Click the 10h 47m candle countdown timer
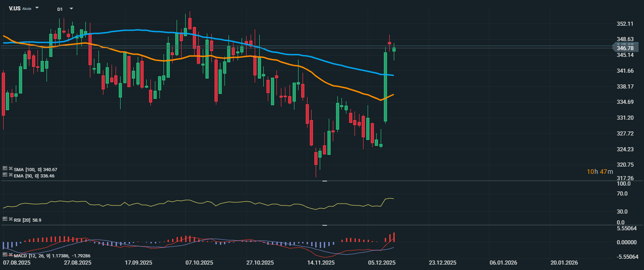The image size is (644, 270). (600, 172)
